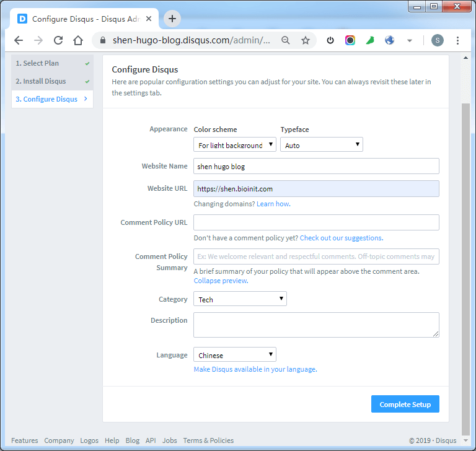This screenshot has height=451, width=476.
Task: Go to step 2 Install Disqus
Action: [52, 81]
